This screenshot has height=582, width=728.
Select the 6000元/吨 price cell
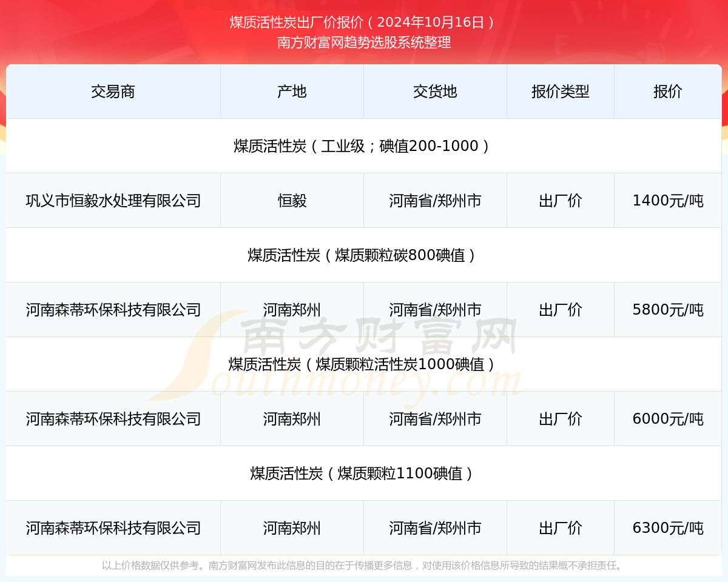pyautogui.click(x=668, y=419)
